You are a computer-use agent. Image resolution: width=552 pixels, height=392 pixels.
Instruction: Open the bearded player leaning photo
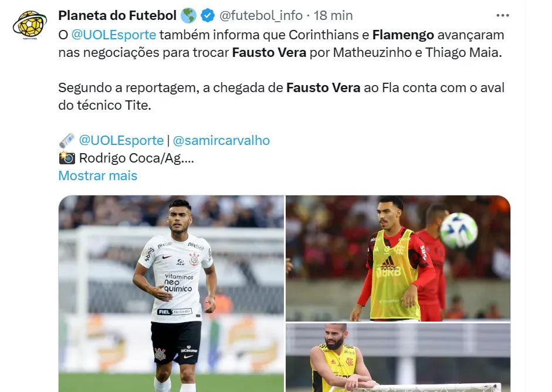pyautogui.click(x=398, y=357)
